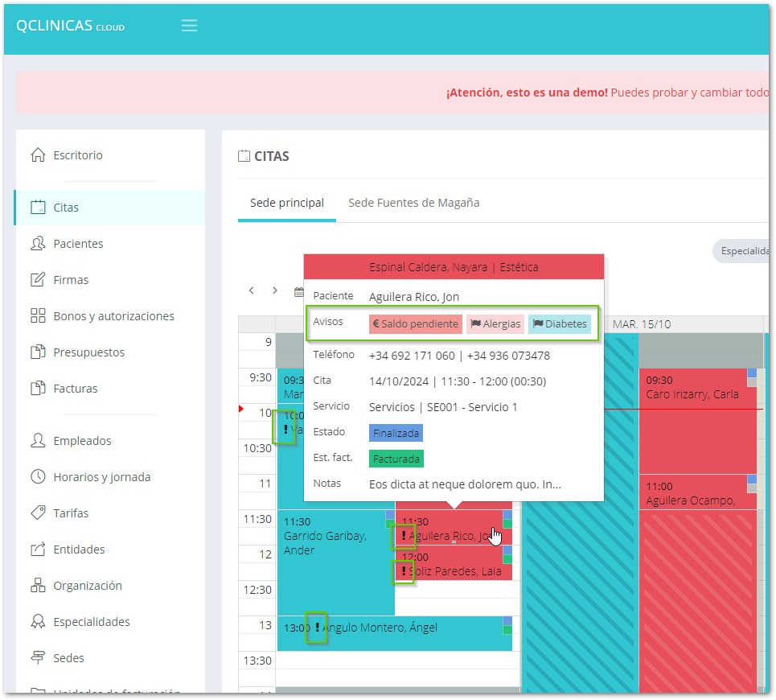Go to the previous calendar period
This screenshot has width=776, height=700.
pos(252,290)
